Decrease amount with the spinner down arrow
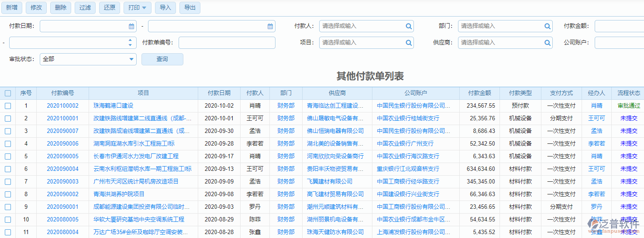 point(130,45)
